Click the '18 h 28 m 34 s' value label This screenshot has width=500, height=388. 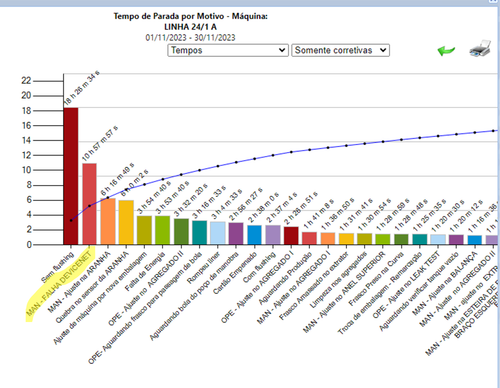pyautogui.click(x=81, y=89)
